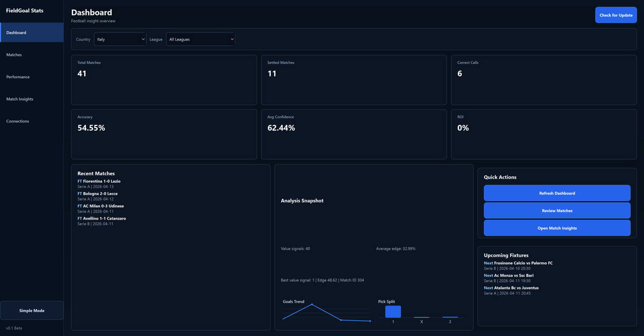644x336 pixels.
Task: Click Open Match Insights button
Action: [557, 228]
